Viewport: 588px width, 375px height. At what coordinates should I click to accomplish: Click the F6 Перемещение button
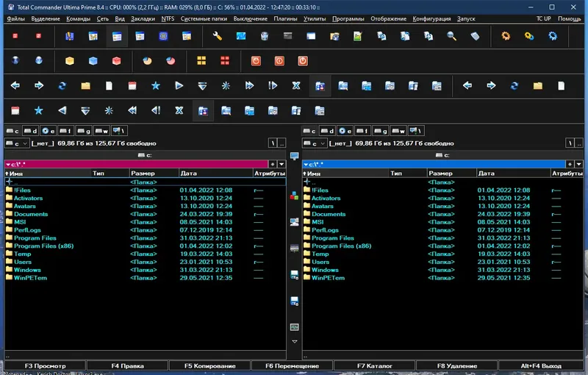click(292, 365)
